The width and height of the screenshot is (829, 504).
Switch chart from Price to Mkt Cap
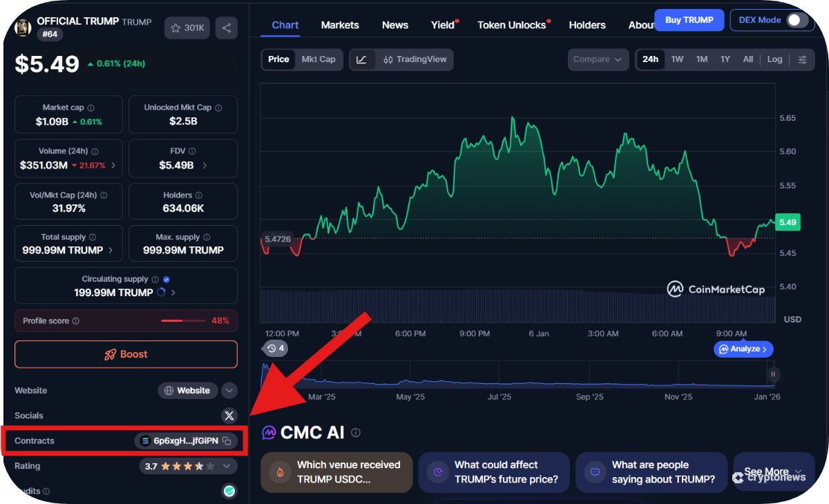pyautogui.click(x=318, y=59)
